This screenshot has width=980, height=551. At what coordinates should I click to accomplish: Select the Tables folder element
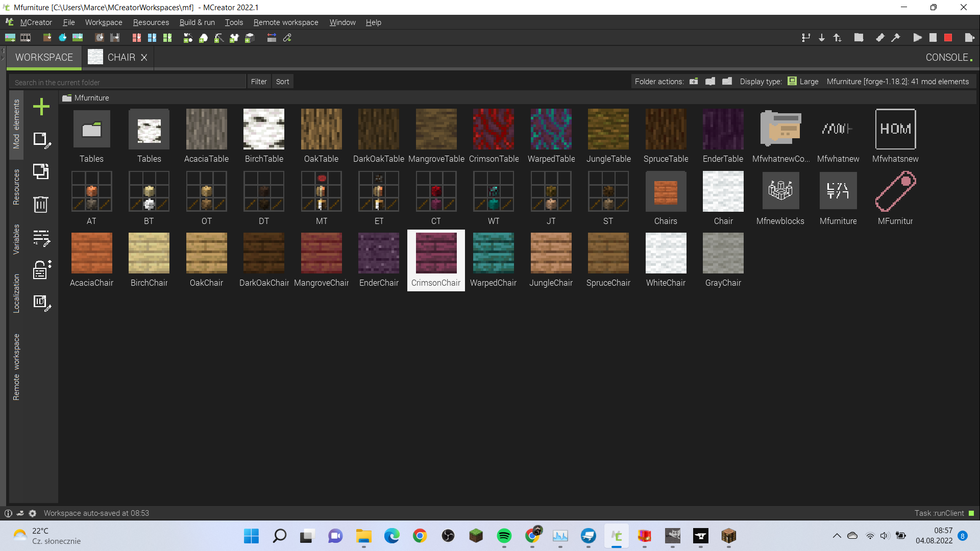[x=91, y=136]
